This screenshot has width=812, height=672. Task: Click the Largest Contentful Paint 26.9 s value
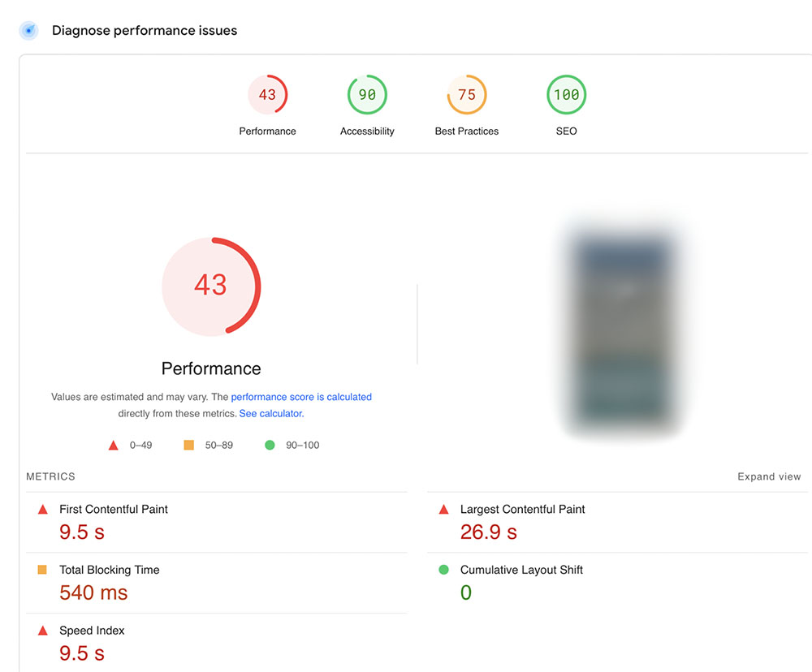[x=488, y=532]
